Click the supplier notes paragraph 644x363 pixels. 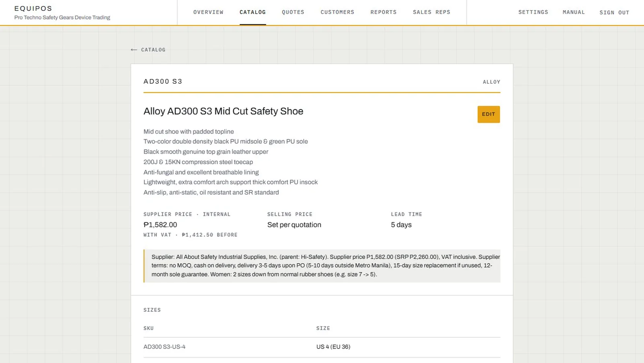(x=322, y=266)
